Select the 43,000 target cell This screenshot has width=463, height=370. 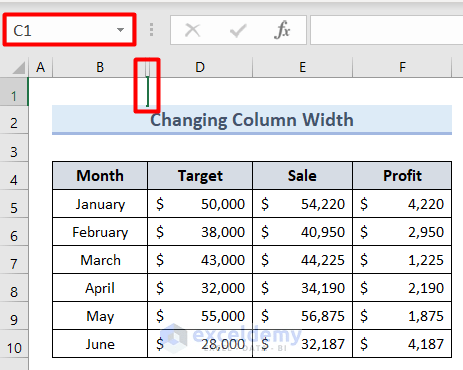pos(200,260)
